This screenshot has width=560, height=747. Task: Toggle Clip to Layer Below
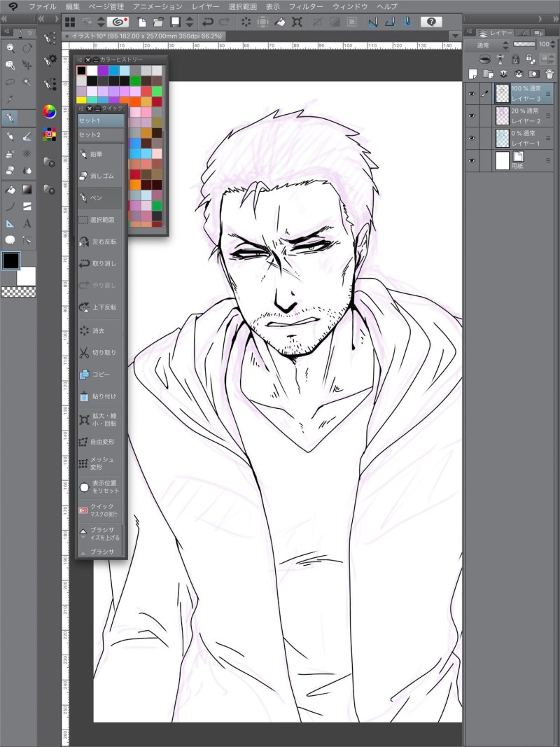(484, 59)
